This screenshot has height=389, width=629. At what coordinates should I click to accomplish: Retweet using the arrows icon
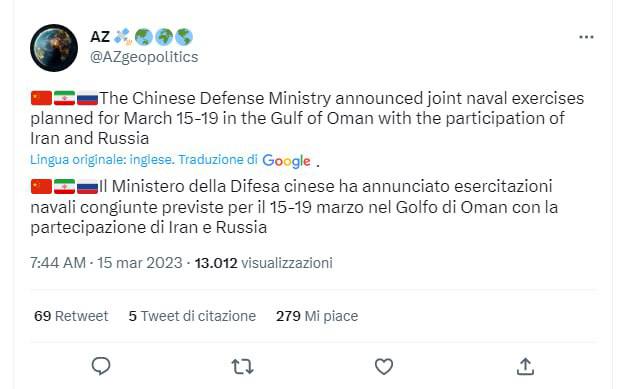[x=242, y=367]
